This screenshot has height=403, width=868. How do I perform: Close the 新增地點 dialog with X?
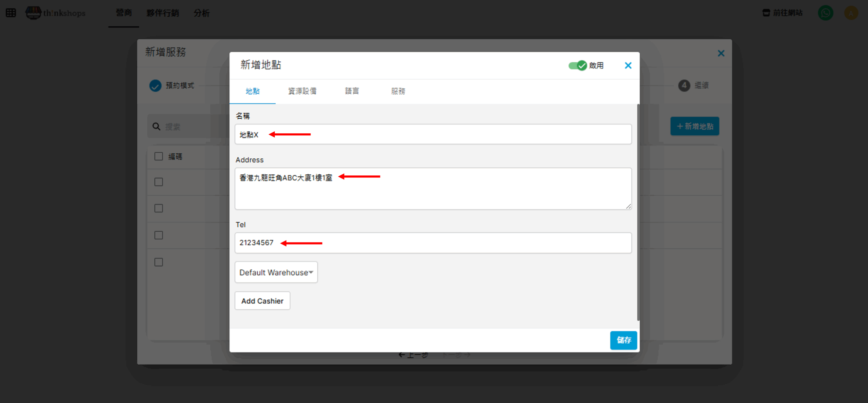tap(628, 65)
